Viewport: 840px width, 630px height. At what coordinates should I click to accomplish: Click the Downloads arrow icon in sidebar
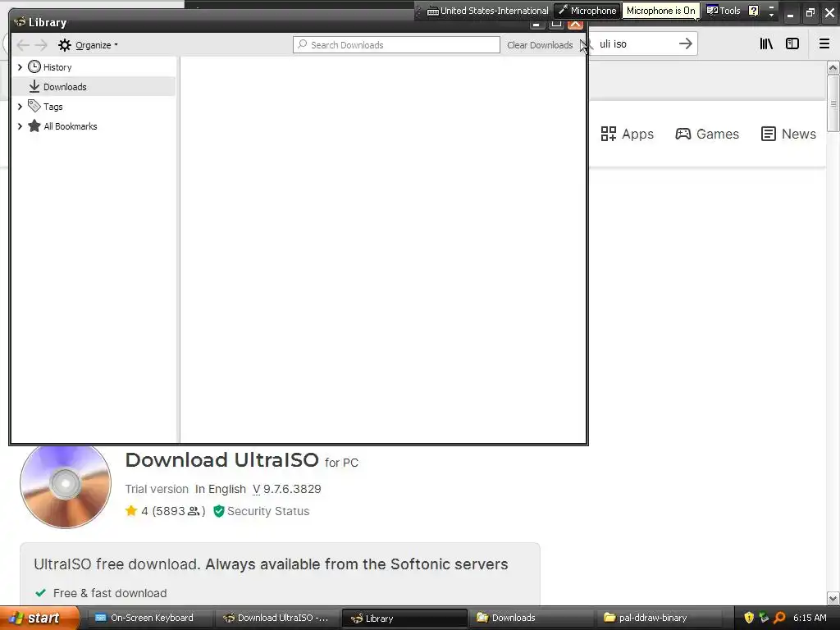pyautogui.click(x=34, y=86)
